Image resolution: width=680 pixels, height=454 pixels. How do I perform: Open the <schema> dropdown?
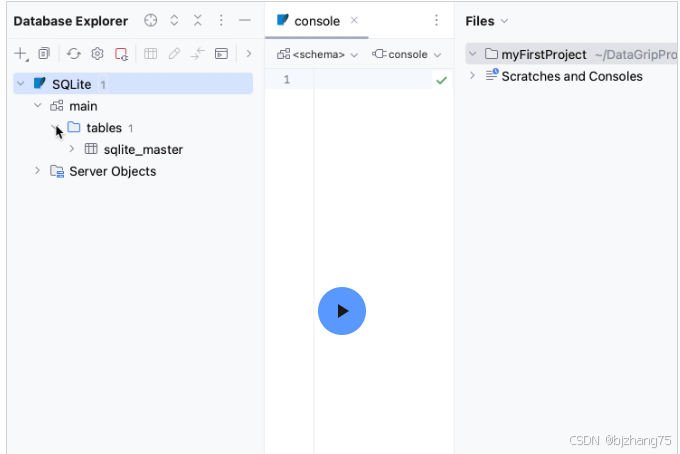[318, 54]
